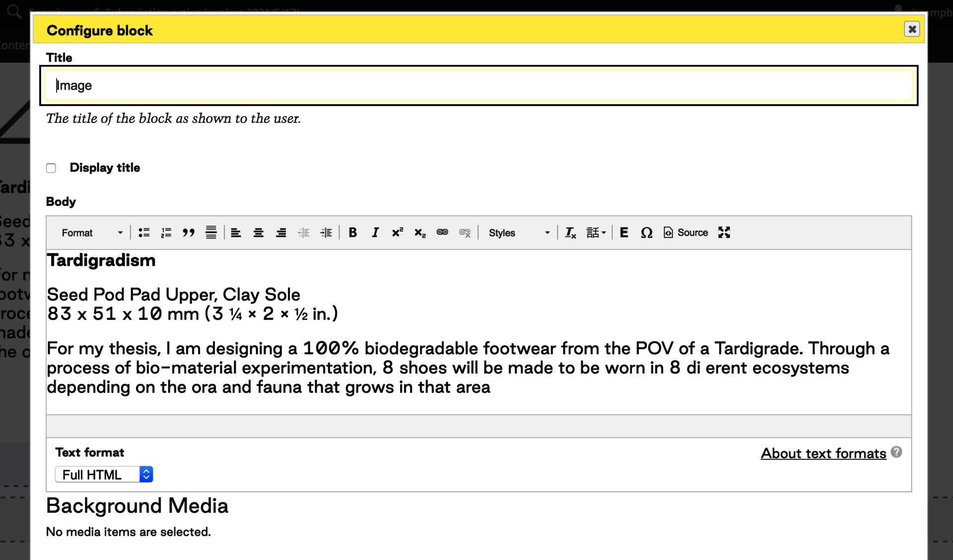Image resolution: width=953 pixels, height=560 pixels.
Task: Click into the Title input field
Action: tap(479, 85)
